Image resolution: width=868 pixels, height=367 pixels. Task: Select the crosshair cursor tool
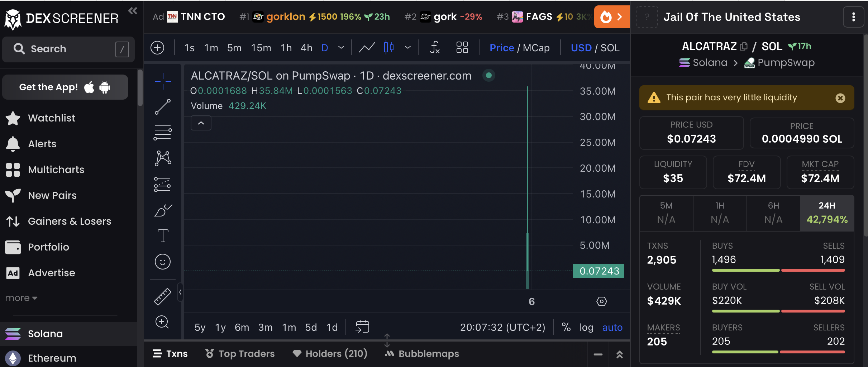pos(163,81)
